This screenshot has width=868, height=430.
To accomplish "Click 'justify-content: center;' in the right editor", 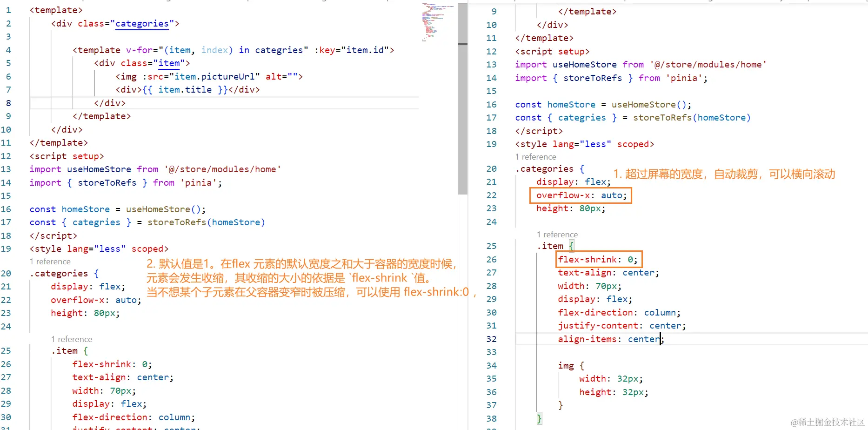I will (622, 326).
